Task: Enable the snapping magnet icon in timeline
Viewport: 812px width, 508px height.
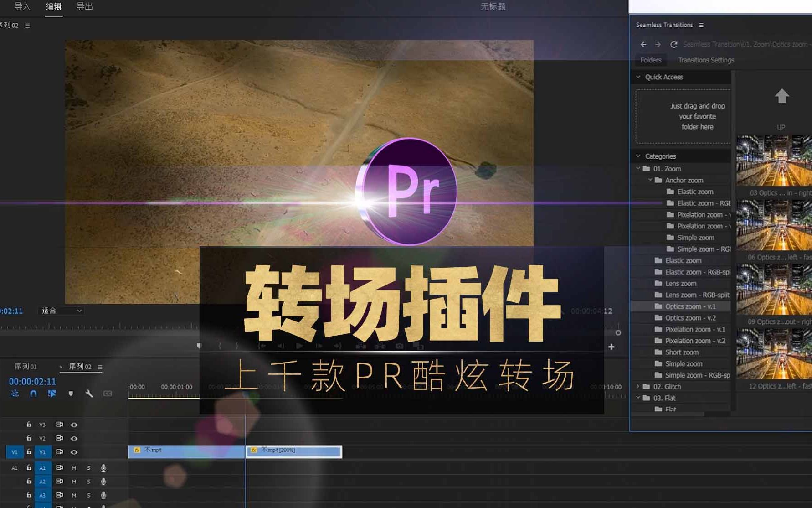Action: pos(33,394)
